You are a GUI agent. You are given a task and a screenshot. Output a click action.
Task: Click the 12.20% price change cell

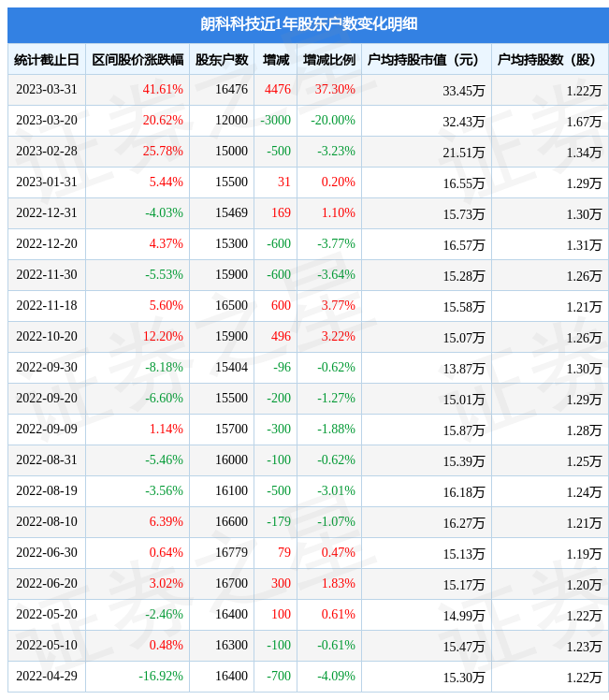tap(163, 336)
